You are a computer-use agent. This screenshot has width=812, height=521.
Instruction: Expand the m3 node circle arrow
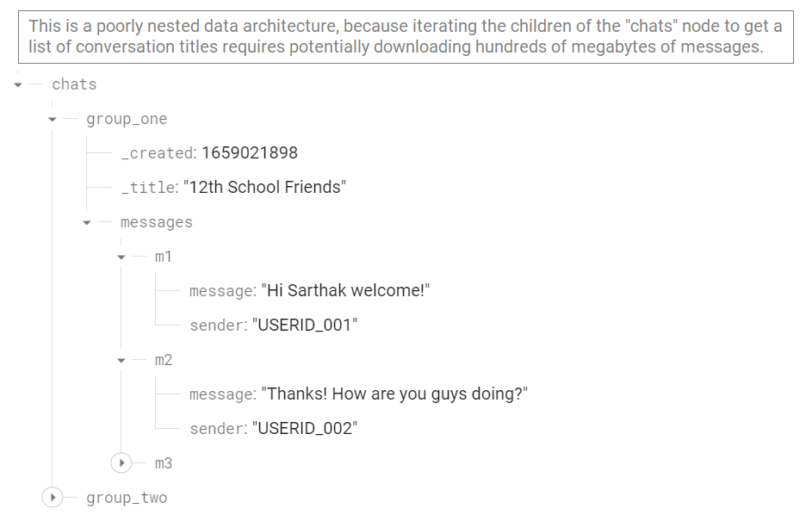121,463
